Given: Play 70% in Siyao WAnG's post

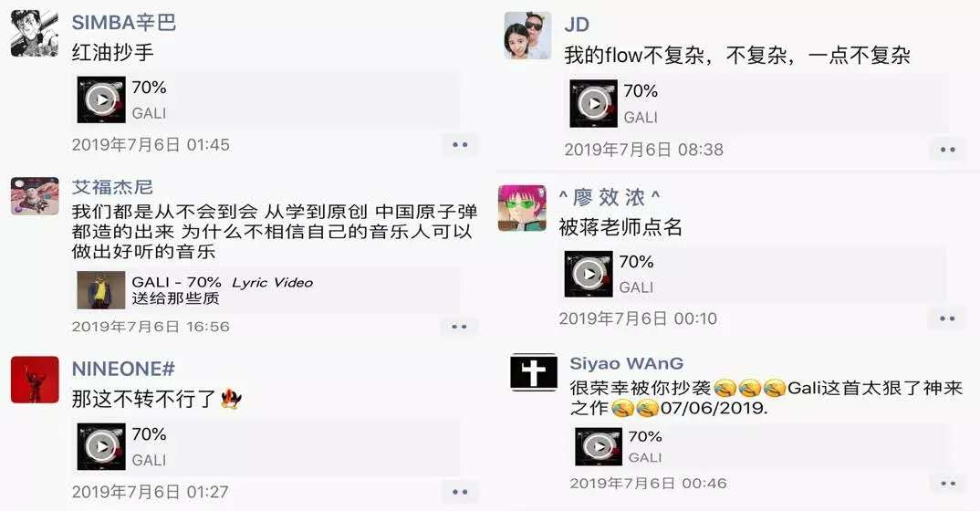Looking at the screenshot, I should tap(598, 446).
